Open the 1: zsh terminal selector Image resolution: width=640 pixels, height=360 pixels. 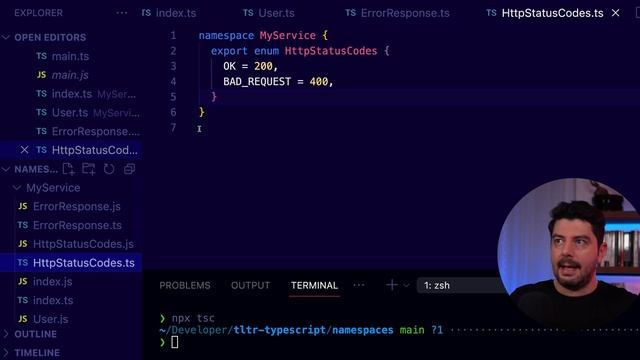[460, 285]
